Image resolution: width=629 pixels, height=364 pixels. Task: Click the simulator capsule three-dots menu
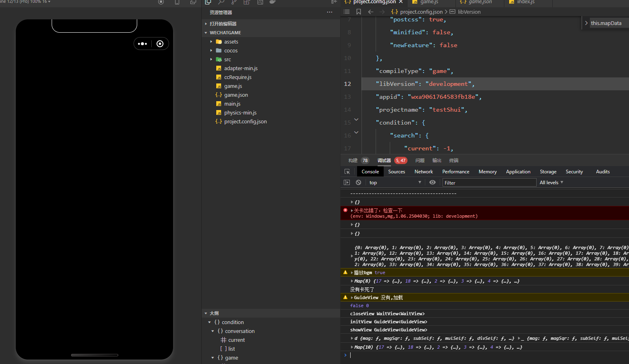click(x=142, y=44)
